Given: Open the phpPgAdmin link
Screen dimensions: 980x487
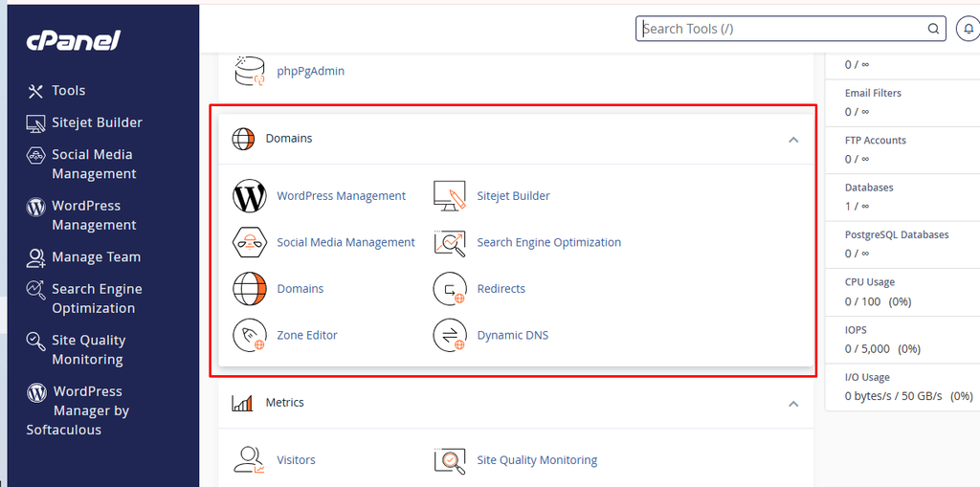Looking at the screenshot, I should [x=311, y=71].
